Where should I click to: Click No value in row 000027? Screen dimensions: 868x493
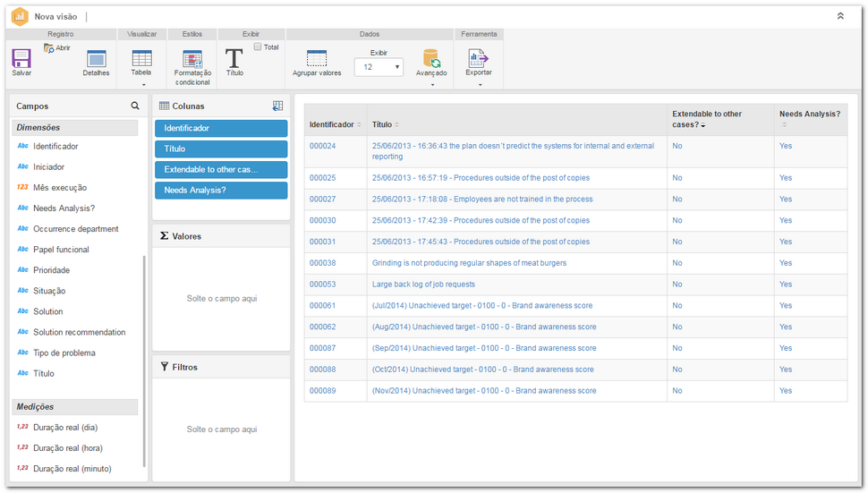[677, 200]
